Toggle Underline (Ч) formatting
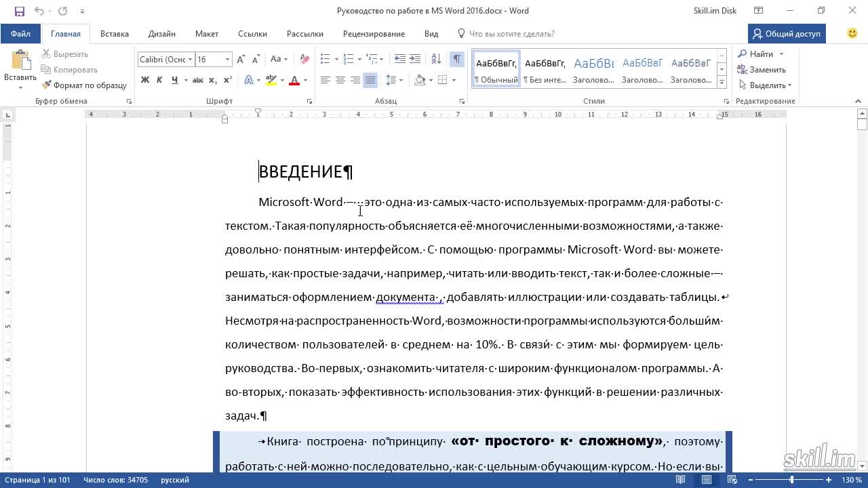Image resolution: width=868 pixels, height=488 pixels. pyautogui.click(x=174, y=80)
